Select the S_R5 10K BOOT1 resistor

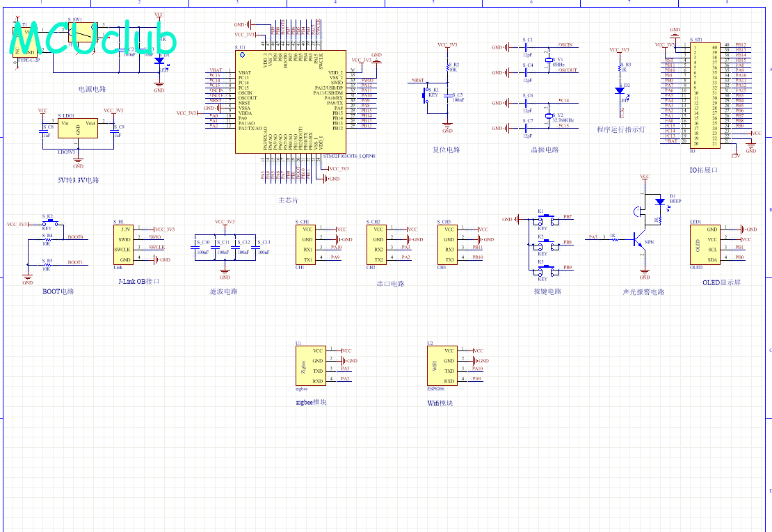tap(47, 265)
